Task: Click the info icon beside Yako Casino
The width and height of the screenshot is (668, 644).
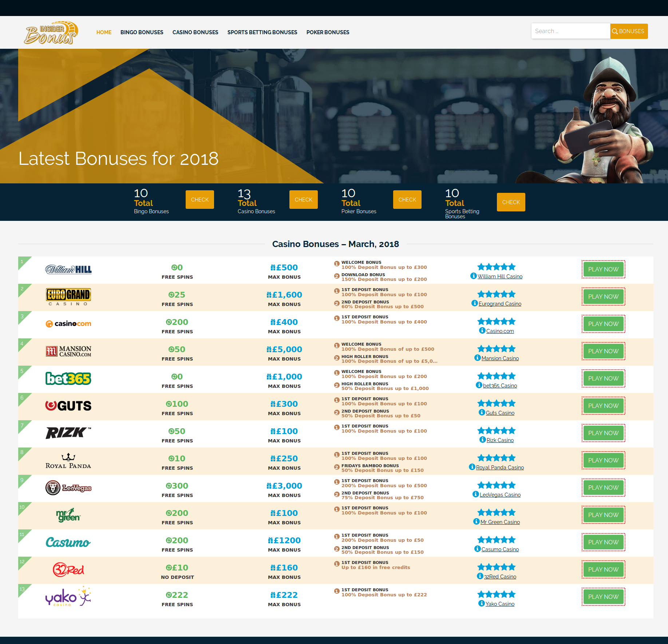Action: [482, 603]
